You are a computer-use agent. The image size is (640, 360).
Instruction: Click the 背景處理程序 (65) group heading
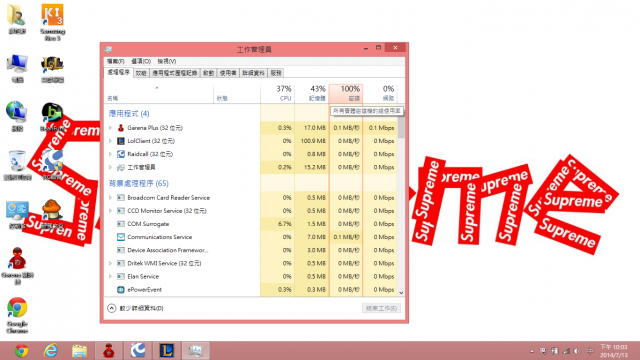click(139, 183)
